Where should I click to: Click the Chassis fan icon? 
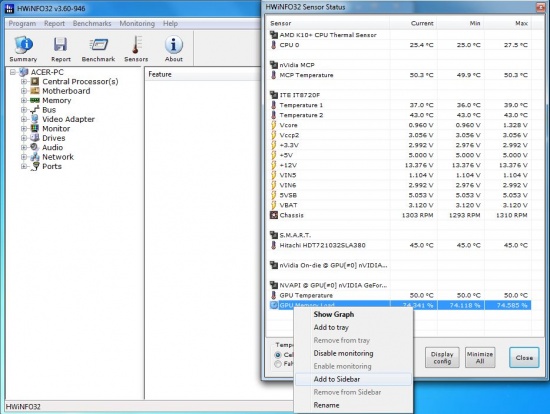274,215
